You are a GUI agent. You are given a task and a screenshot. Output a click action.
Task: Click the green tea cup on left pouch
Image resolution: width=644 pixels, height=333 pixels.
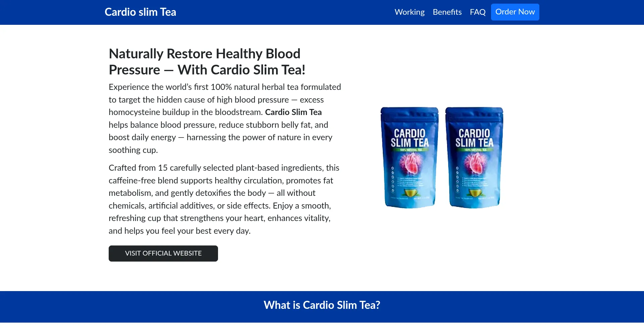pos(410,193)
